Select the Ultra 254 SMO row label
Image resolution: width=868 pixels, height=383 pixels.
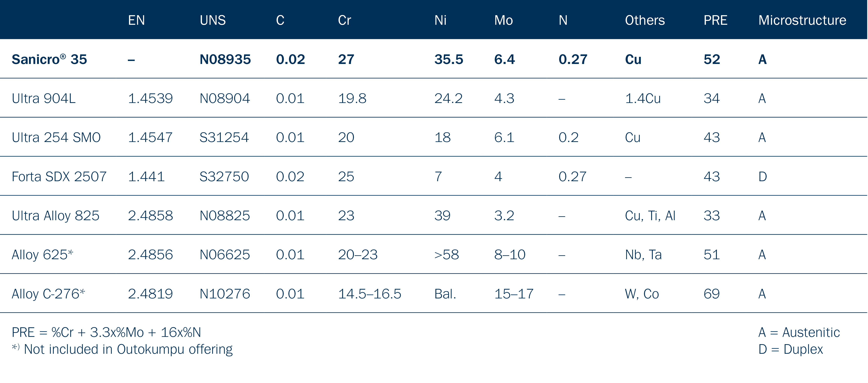click(x=56, y=138)
